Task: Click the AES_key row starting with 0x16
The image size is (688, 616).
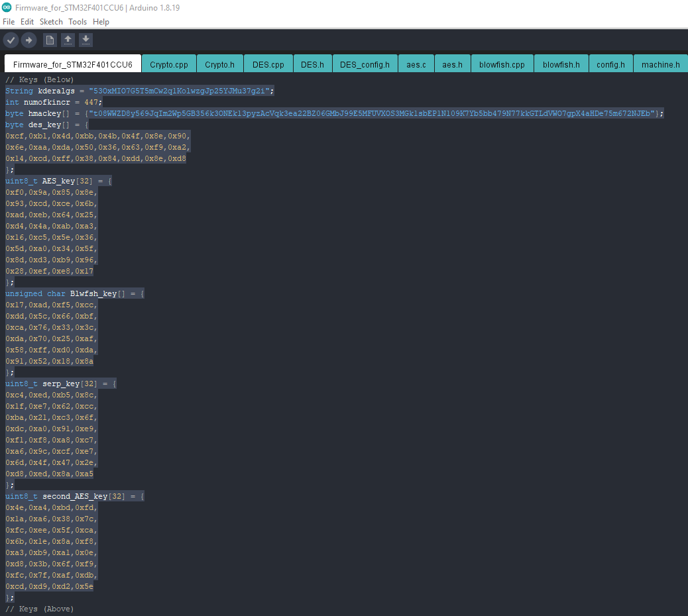Action: coord(51,237)
